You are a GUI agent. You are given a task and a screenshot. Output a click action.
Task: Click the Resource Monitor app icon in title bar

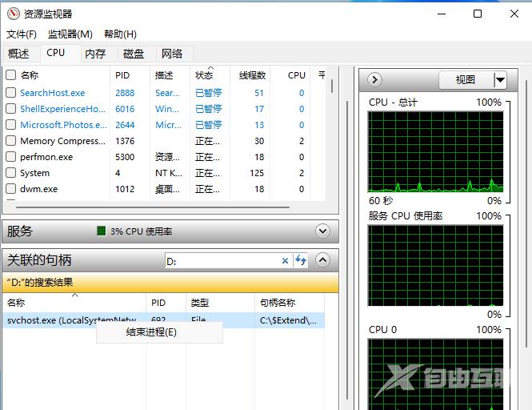pos(14,14)
